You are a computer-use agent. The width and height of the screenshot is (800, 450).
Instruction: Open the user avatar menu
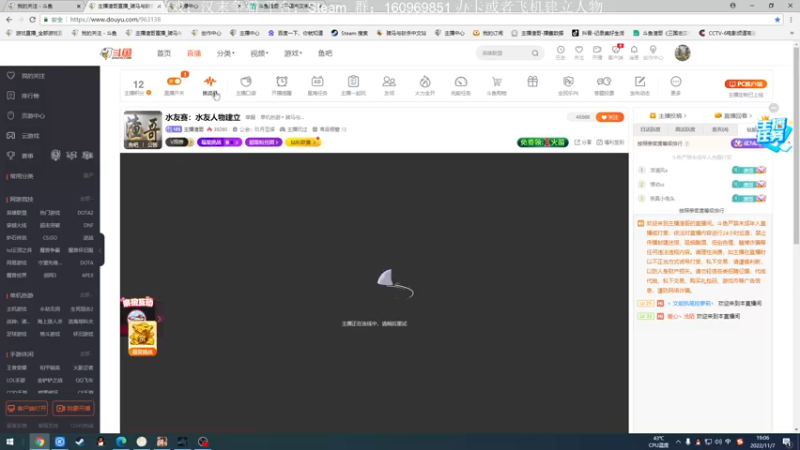point(682,53)
